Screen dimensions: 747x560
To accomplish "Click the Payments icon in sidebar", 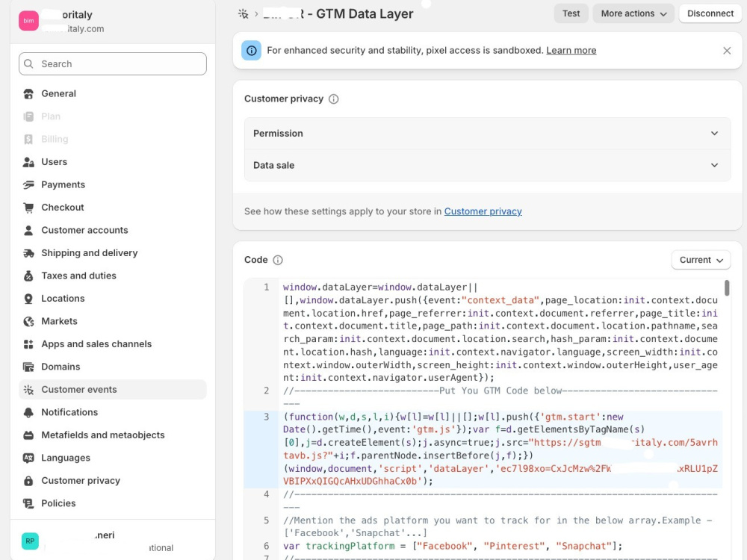I will tap(28, 184).
